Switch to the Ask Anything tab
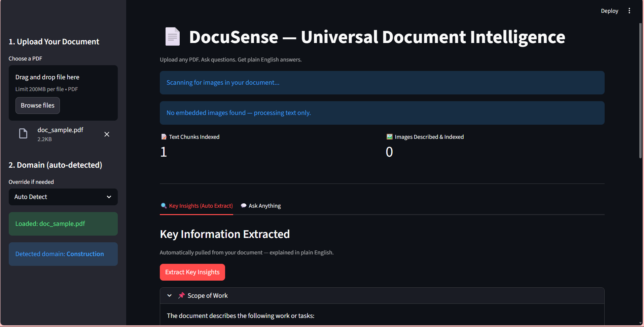This screenshot has width=644, height=327. pos(264,205)
